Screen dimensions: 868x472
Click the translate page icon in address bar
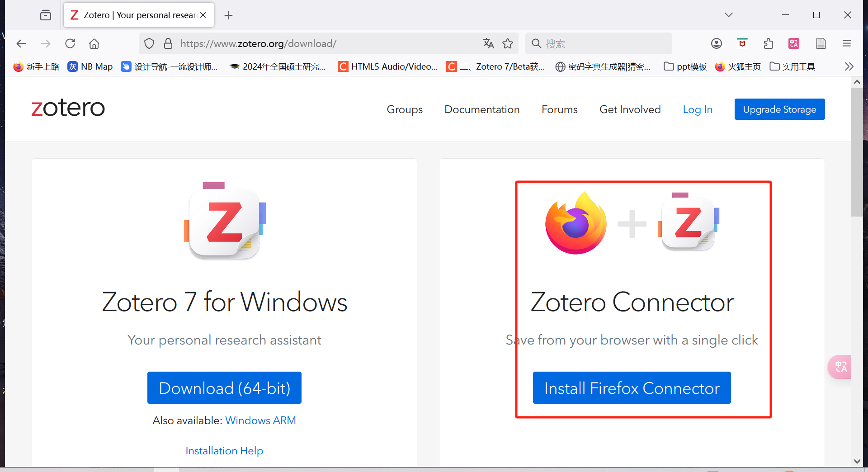(488, 43)
